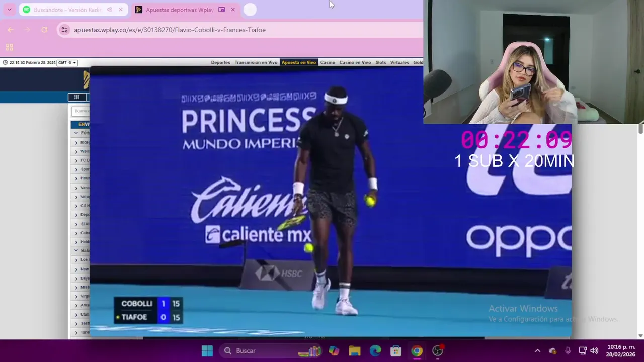Collapse the Fútbol sports category
Screen dimensions: 644x362
click(76, 133)
